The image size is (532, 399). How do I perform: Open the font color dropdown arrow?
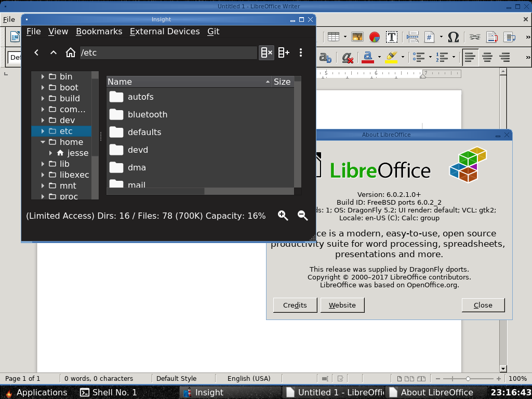379,57
